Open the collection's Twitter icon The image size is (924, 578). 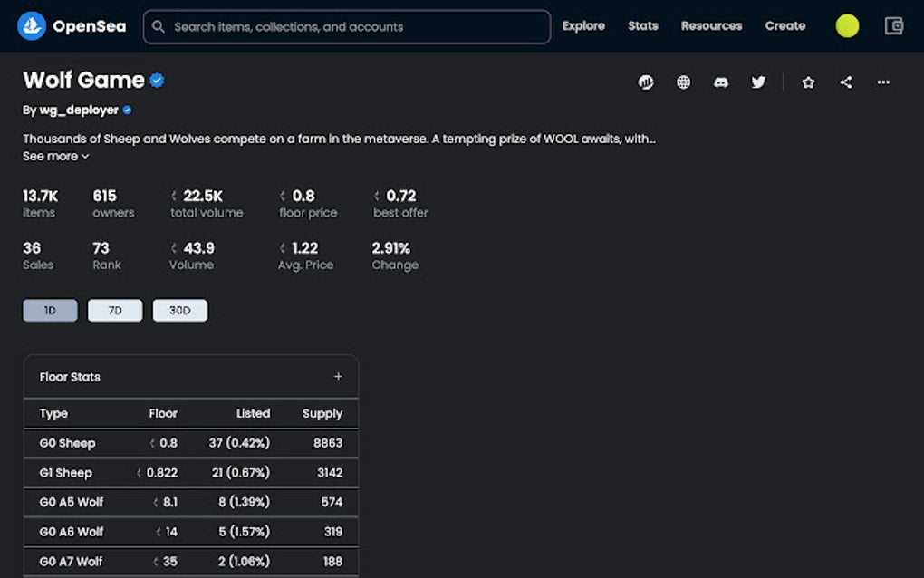click(758, 82)
